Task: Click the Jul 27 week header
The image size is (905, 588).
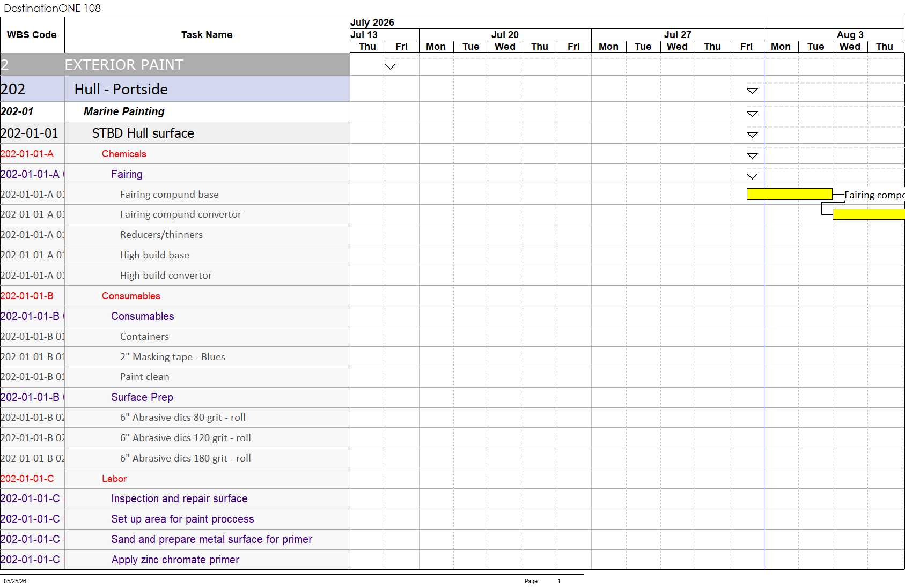Action: (x=678, y=35)
